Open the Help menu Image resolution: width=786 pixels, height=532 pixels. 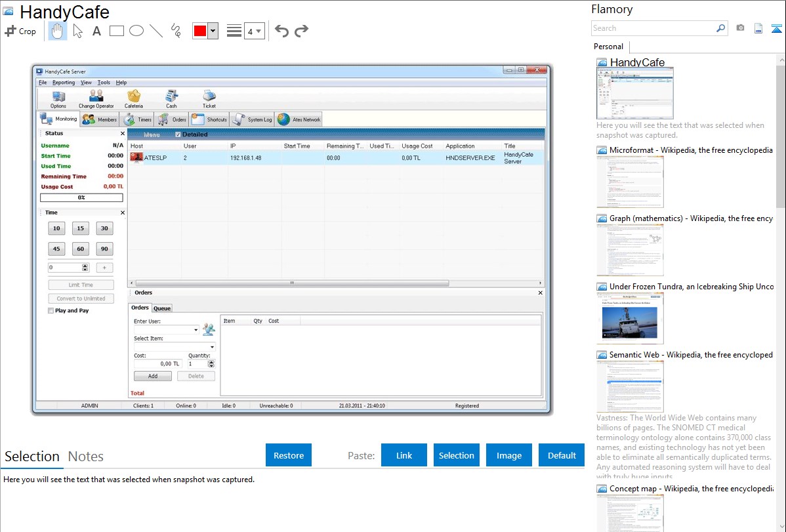point(121,83)
